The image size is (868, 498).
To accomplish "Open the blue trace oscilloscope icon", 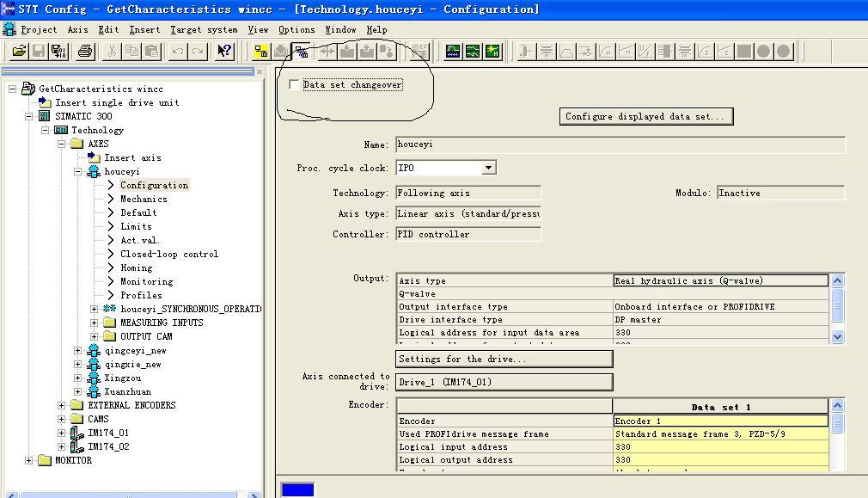I will click(x=453, y=52).
